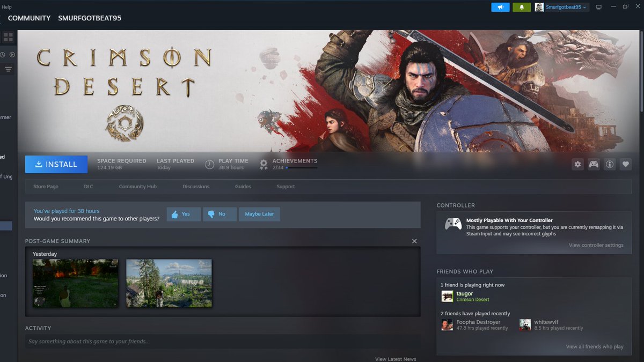Click friend name taugor
Screen dimensions: 644x362
465,293
